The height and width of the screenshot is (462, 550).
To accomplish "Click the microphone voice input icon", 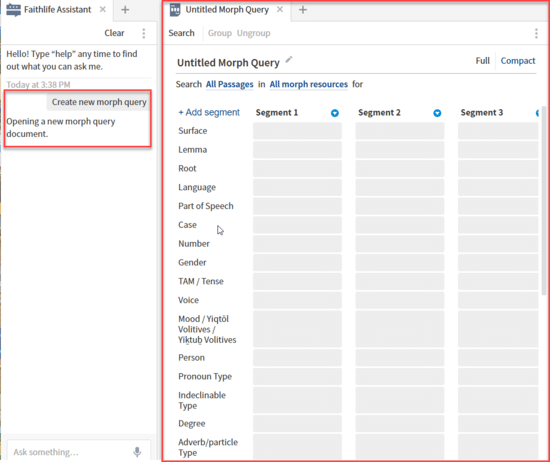I will tap(137, 452).
